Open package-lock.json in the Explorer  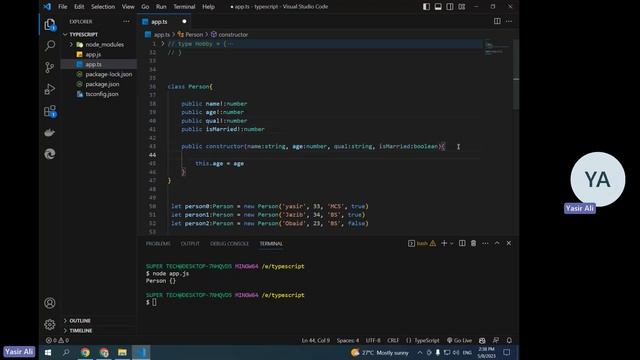coord(109,74)
